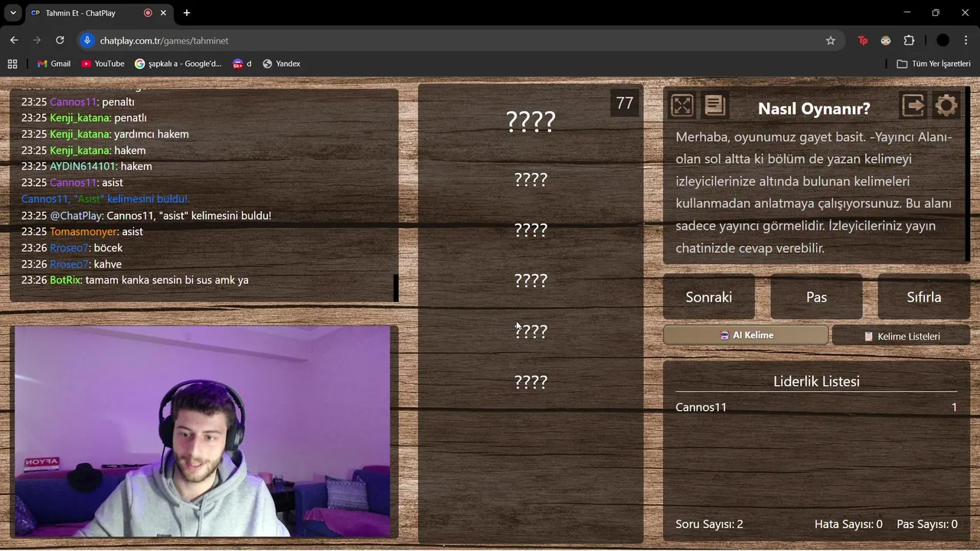Click the Sıfırla button

point(924,297)
